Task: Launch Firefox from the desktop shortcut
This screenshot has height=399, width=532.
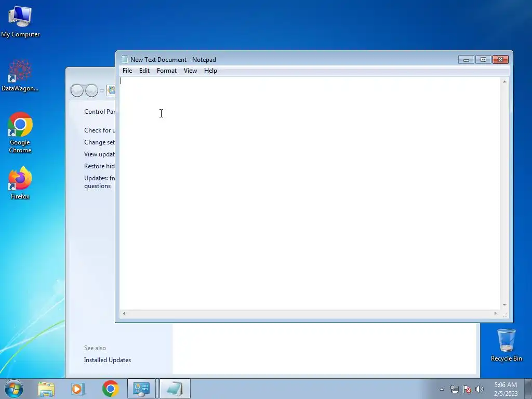Action: [x=20, y=183]
